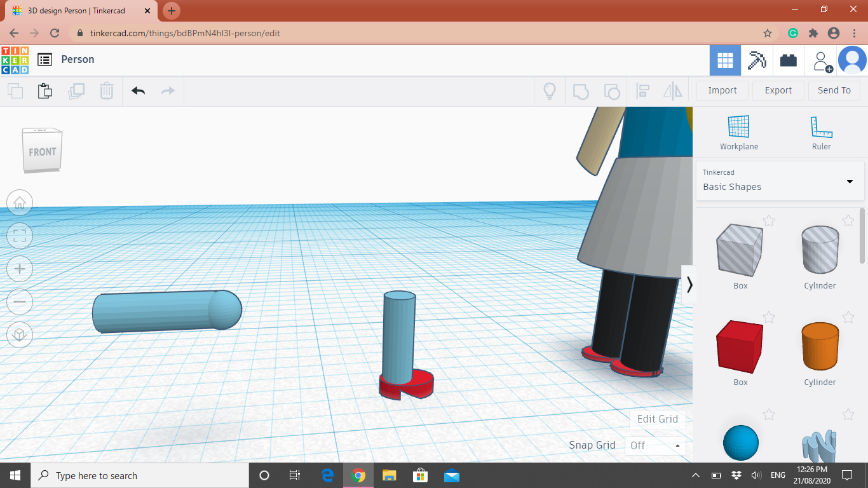868x488 pixels.
Task: Bookmark this page with star icon
Action: click(768, 33)
